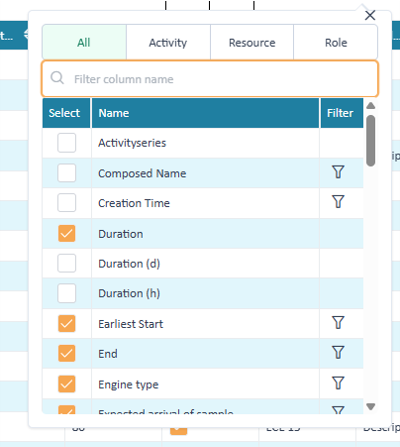400x447 pixels.
Task: Open the filter for Engine type
Action: (338, 383)
